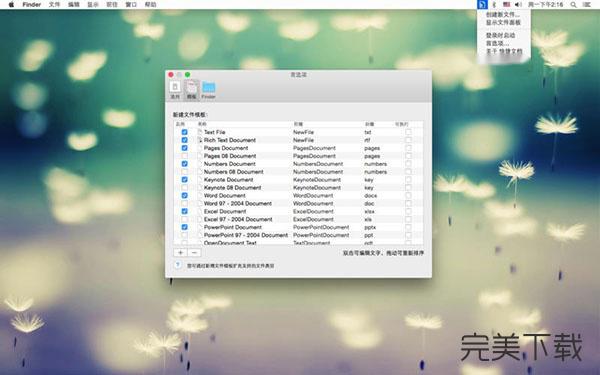600x375 pixels.
Task: Click the volume speaker icon
Action: (518, 5)
